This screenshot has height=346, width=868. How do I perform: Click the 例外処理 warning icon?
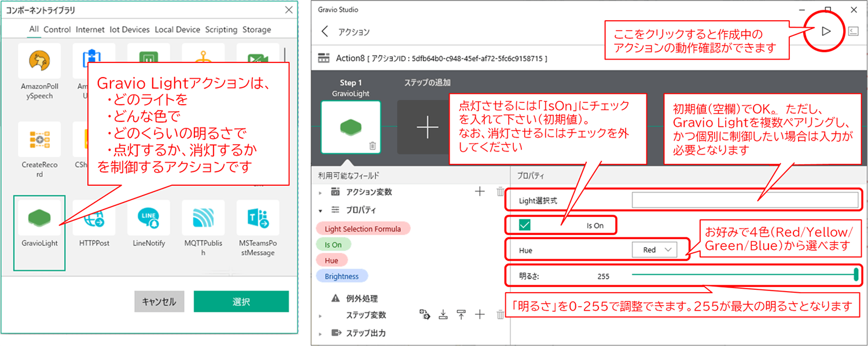[x=336, y=299]
